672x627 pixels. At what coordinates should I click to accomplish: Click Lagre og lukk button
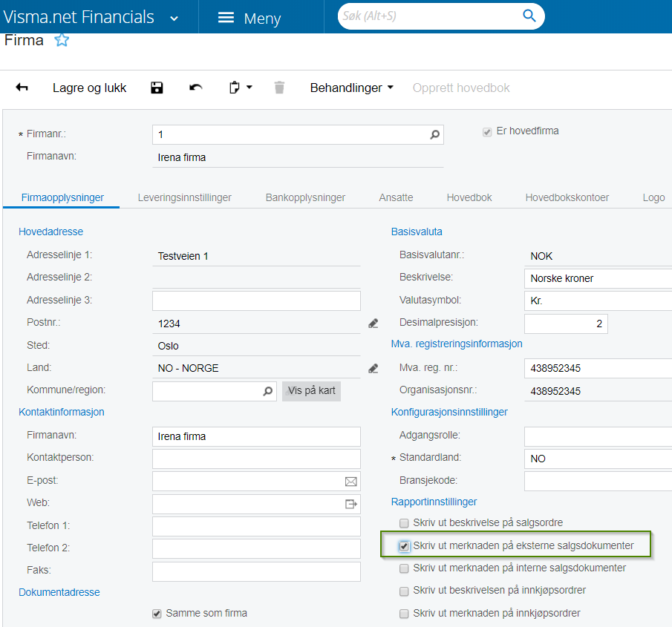pyautogui.click(x=89, y=88)
